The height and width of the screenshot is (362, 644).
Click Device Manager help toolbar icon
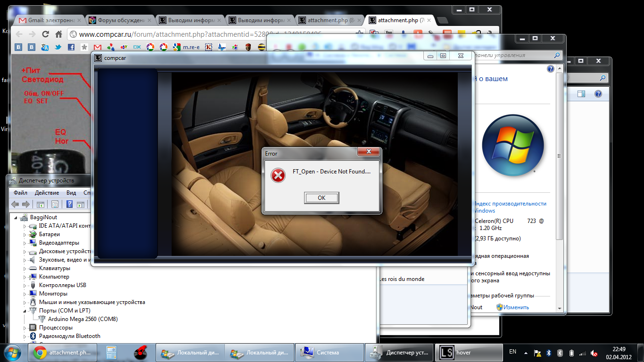(69, 204)
